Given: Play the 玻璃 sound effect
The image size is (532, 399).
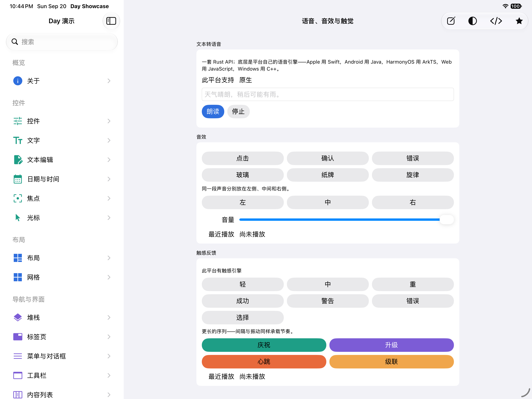Looking at the screenshot, I should [x=242, y=175].
